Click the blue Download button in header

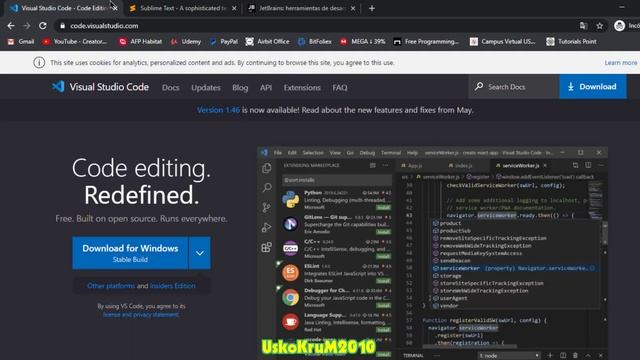593,87
